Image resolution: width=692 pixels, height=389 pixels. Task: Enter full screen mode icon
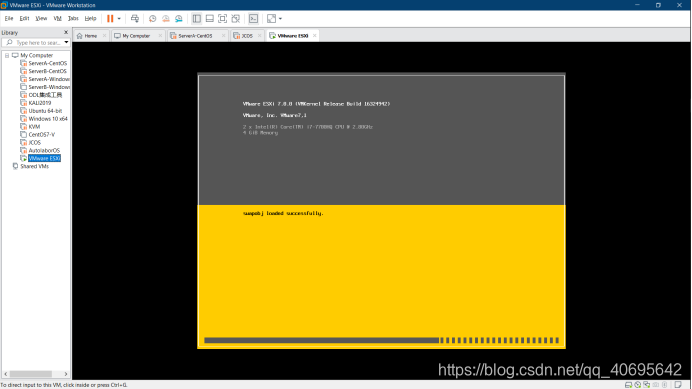click(222, 19)
